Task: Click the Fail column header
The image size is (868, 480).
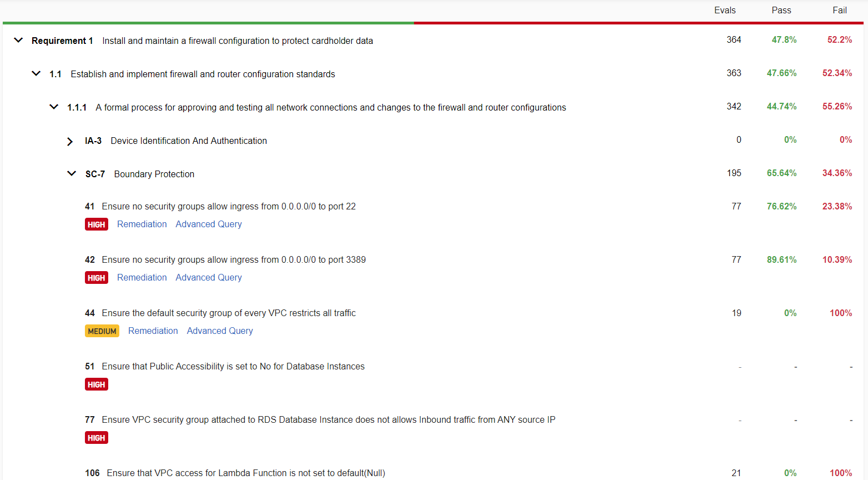Action: pos(839,11)
